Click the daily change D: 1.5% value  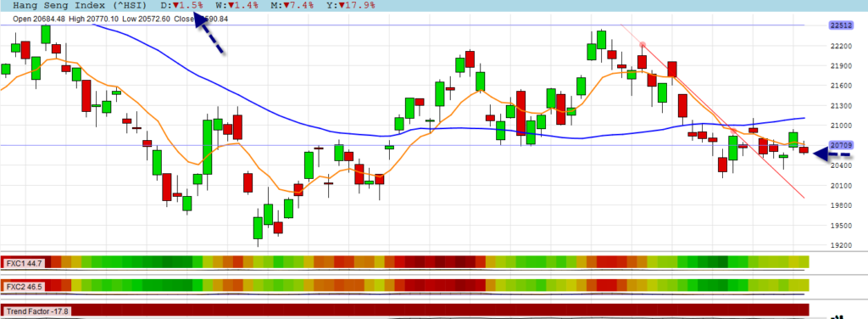coord(182,6)
